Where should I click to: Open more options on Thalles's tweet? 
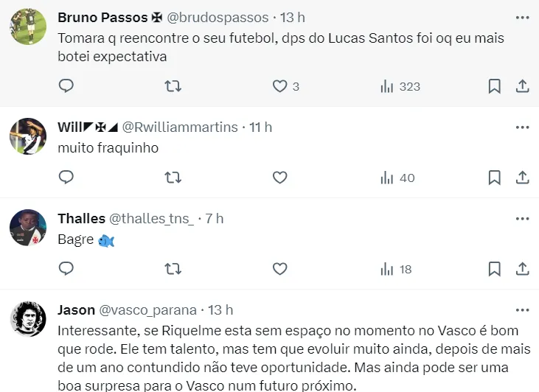(x=522, y=219)
